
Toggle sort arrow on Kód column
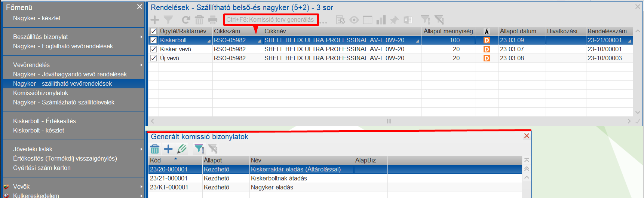(175, 159)
